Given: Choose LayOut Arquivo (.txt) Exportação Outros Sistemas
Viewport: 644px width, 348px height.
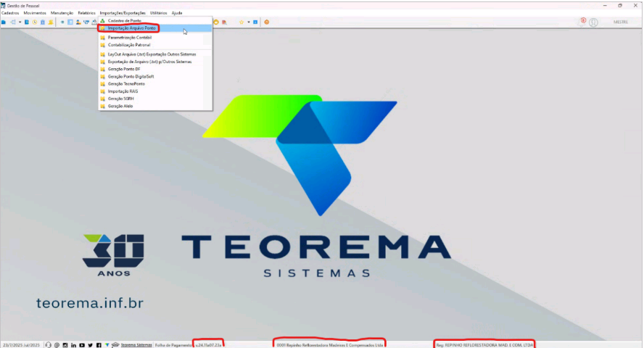Looking at the screenshot, I should [155, 54].
